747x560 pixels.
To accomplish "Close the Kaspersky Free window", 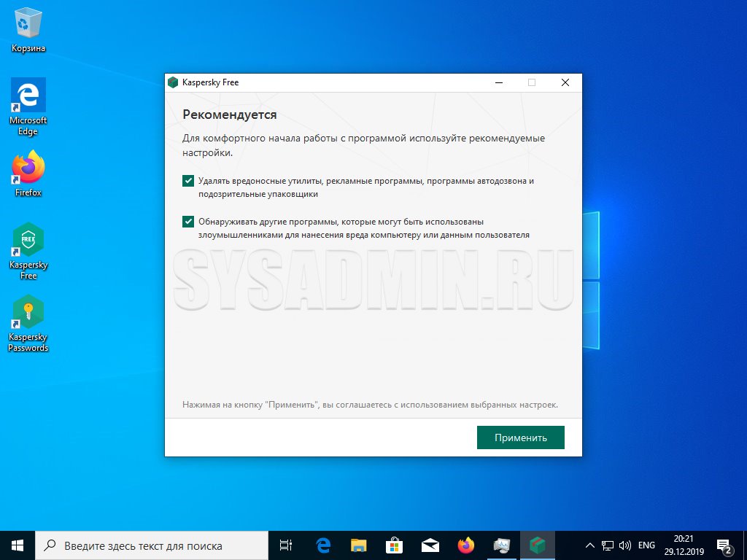I will point(565,82).
